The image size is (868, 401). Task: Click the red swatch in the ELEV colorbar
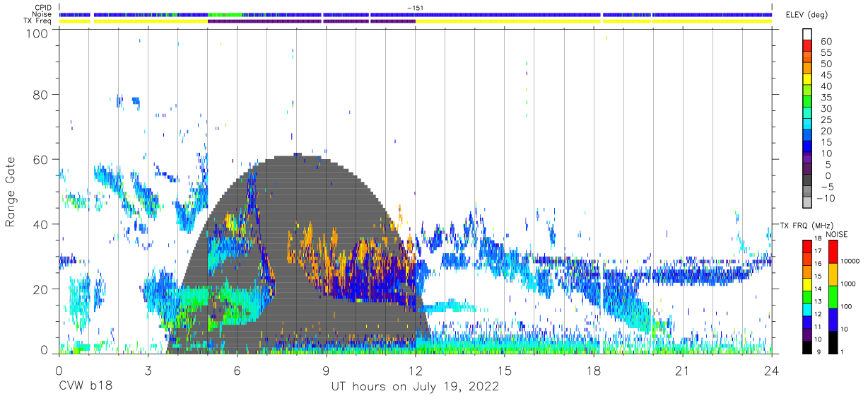click(807, 47)
